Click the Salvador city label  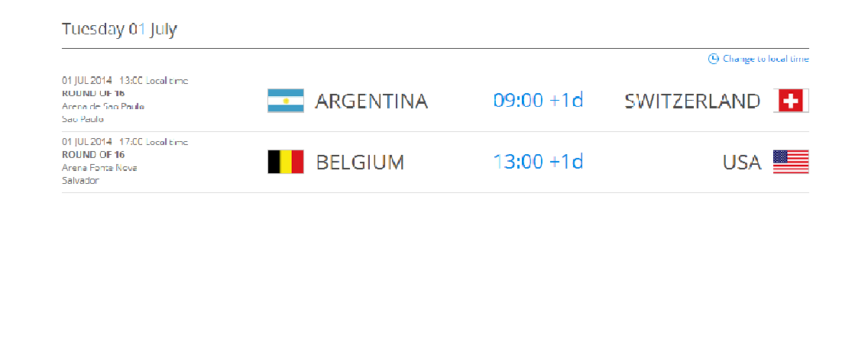(x=80, y=180)
